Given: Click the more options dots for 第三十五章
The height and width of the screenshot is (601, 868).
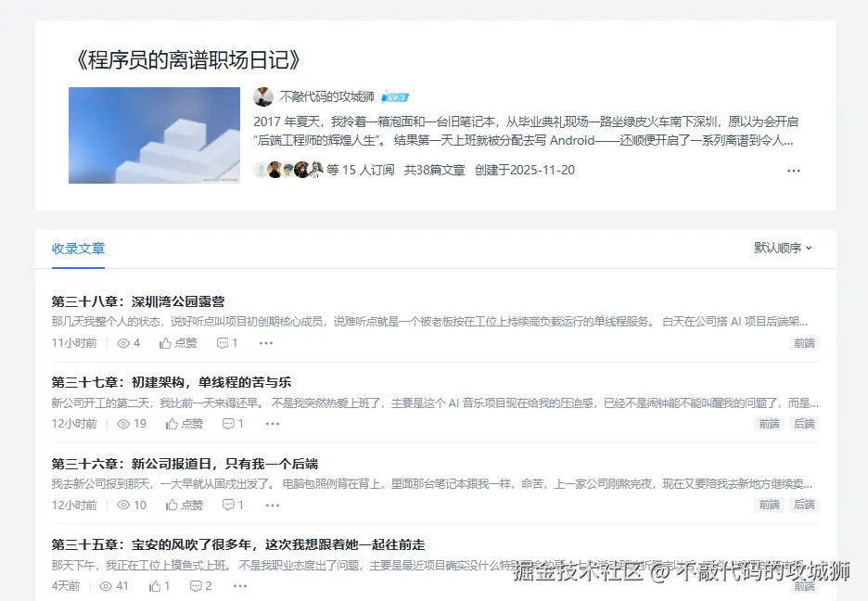Looking at the screenshot, I should (239, 585).
